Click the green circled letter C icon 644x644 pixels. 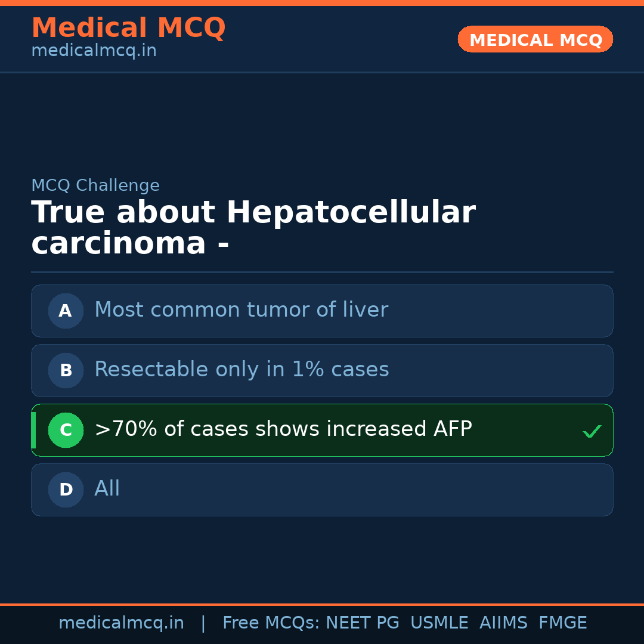click(66, 430)
